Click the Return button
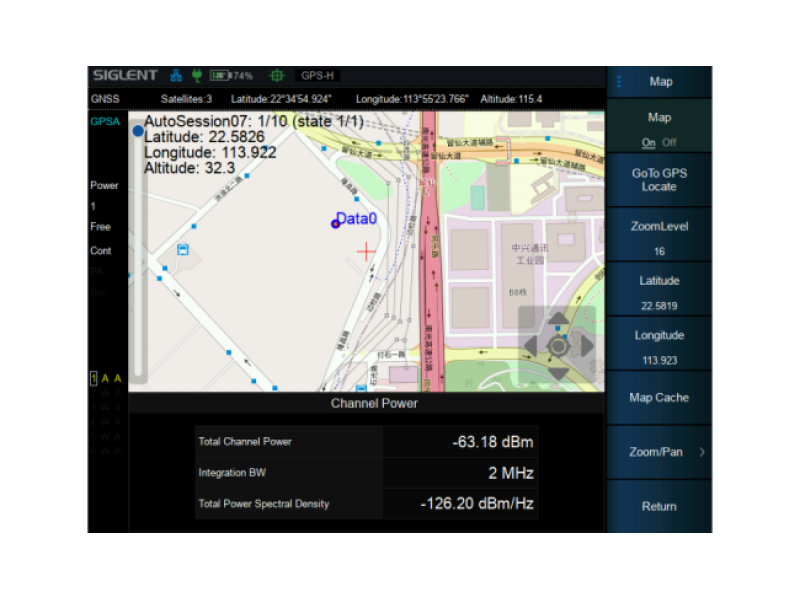This screenshot has width=800, height=600. 659,506
